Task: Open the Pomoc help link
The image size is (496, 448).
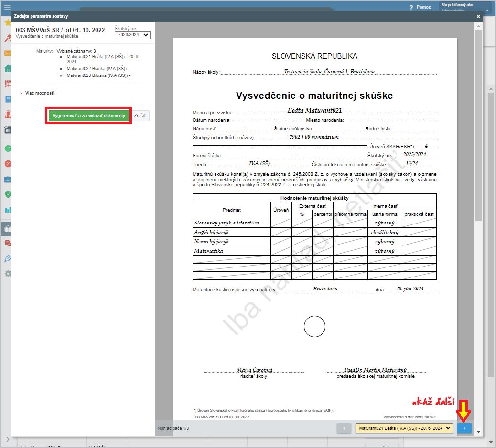Action: point(420,7)
